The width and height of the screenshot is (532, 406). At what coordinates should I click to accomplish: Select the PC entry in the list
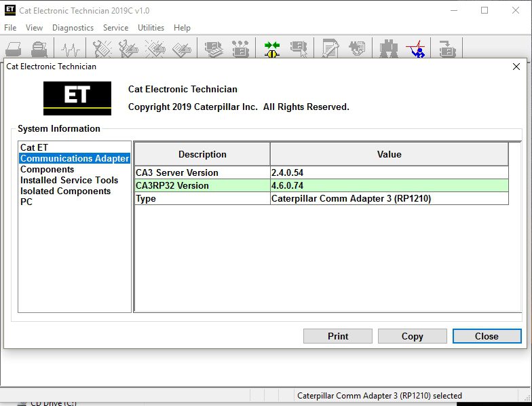26,202
